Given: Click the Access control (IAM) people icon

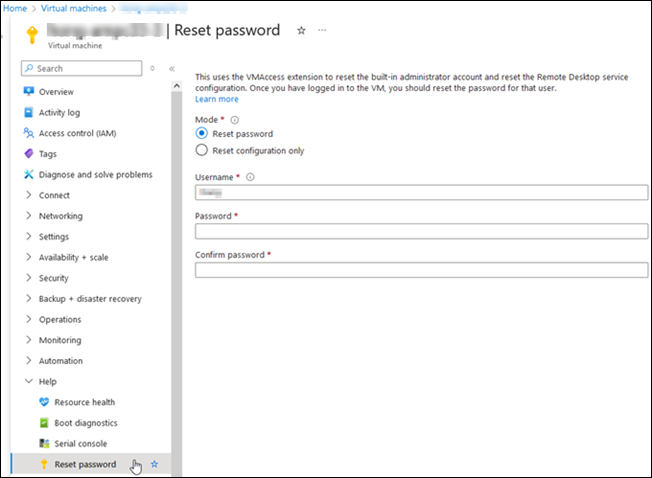Looking at the screenshot, I should point(28,133).
